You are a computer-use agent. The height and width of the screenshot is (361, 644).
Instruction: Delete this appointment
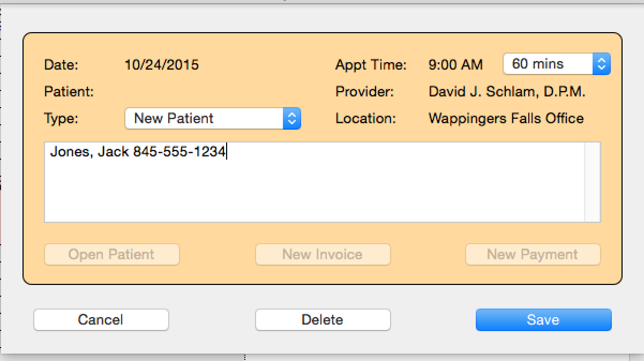click(x=323, y=320)
